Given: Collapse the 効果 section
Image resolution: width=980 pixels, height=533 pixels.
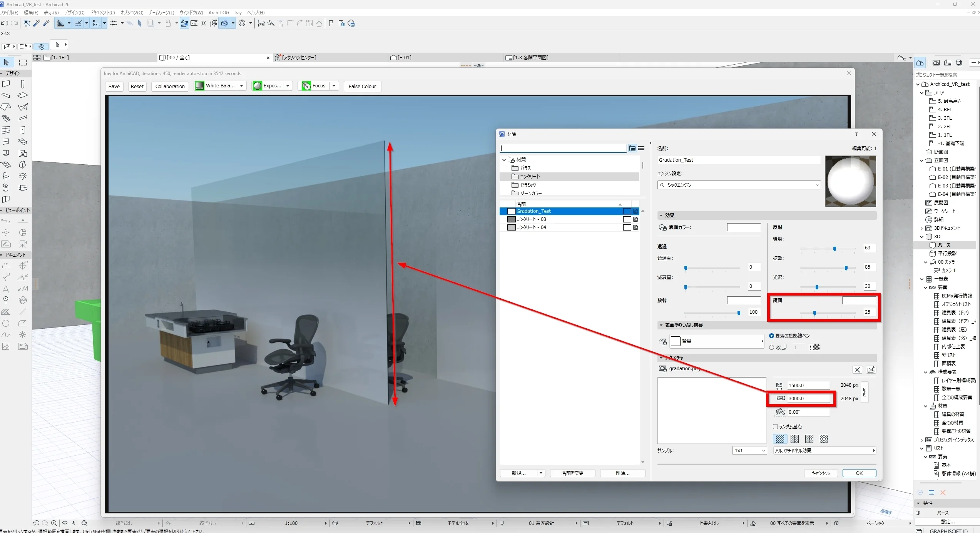Looking at the screenshot, I should tap(661, 216).
